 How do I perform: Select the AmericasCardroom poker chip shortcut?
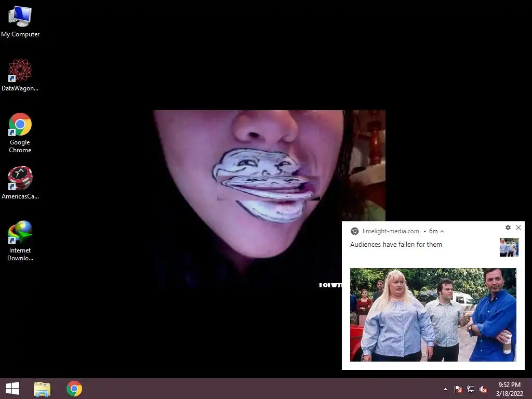[20, 183]
